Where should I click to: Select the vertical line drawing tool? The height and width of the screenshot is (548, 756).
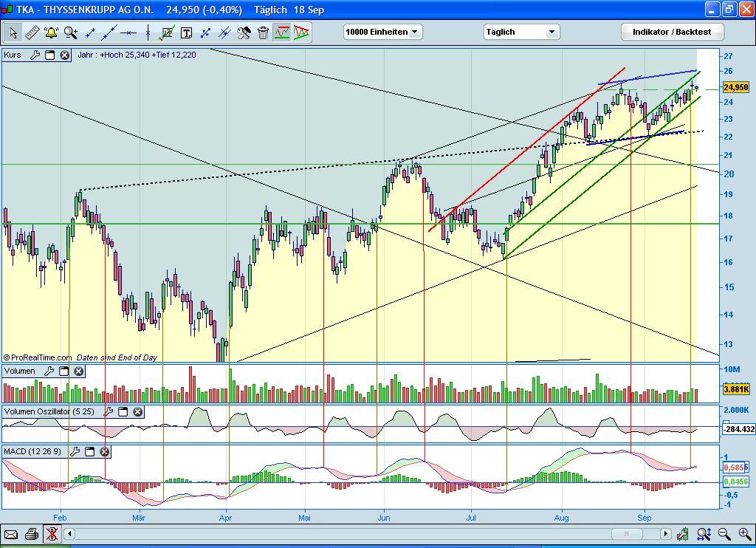pyautogui.click(x=148, y=32)
